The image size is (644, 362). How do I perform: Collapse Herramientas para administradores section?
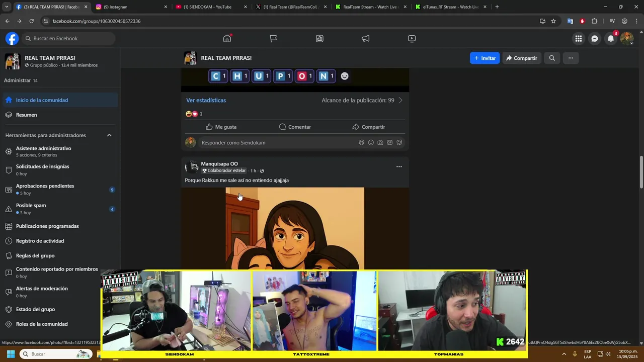pyautogui.click(x=109, y=135)
